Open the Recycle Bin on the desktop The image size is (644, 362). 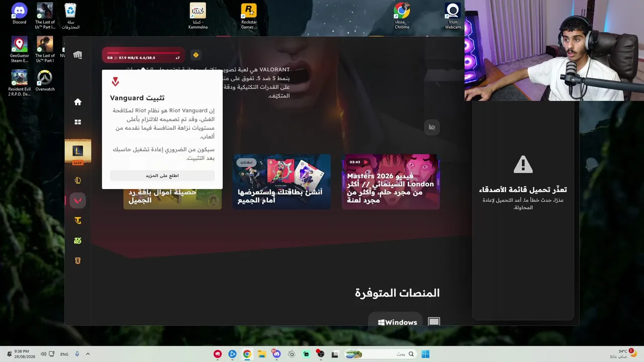click(70, 17)
